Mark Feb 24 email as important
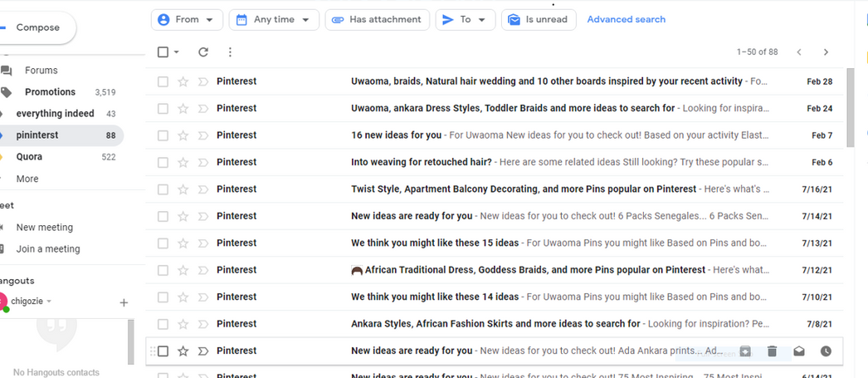This screenshot has width=868, height=378. (203, 109)
